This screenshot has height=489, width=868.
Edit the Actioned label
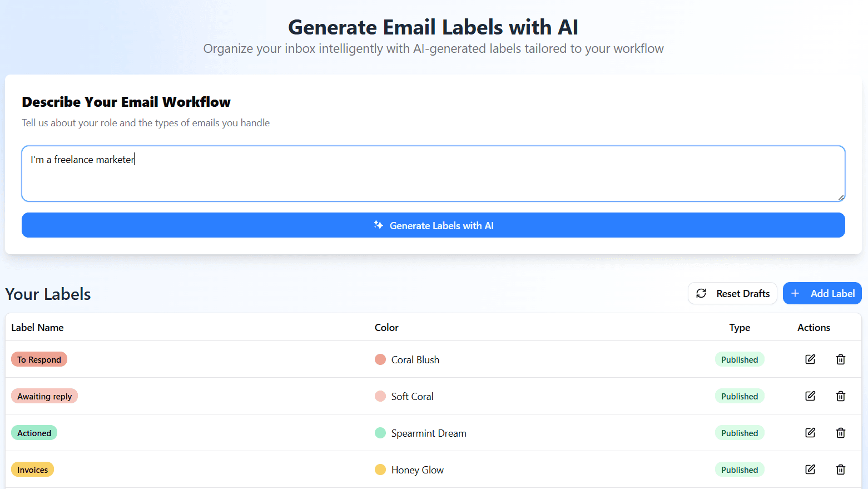click(x=810, y=433)
